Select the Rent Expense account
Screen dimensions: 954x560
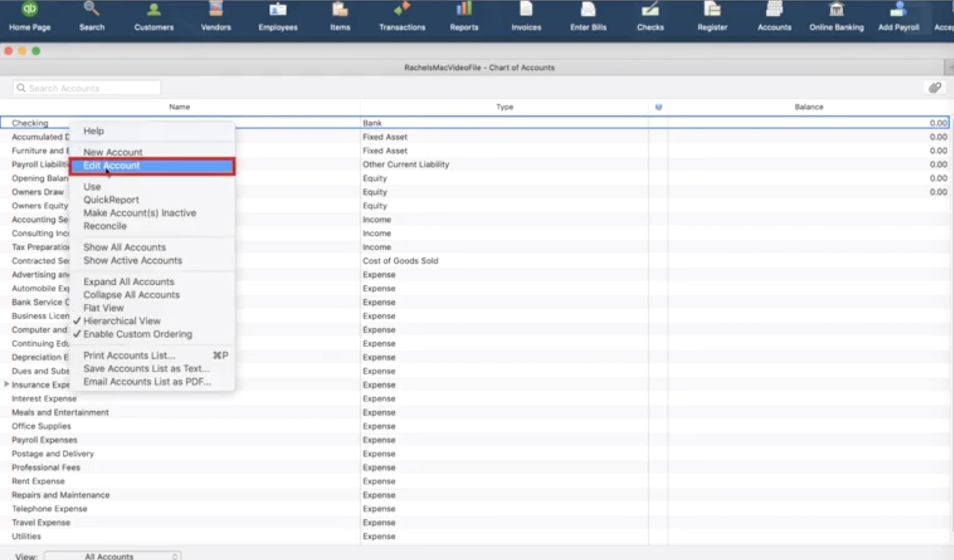pyautogui.click(x=38, y=481)
